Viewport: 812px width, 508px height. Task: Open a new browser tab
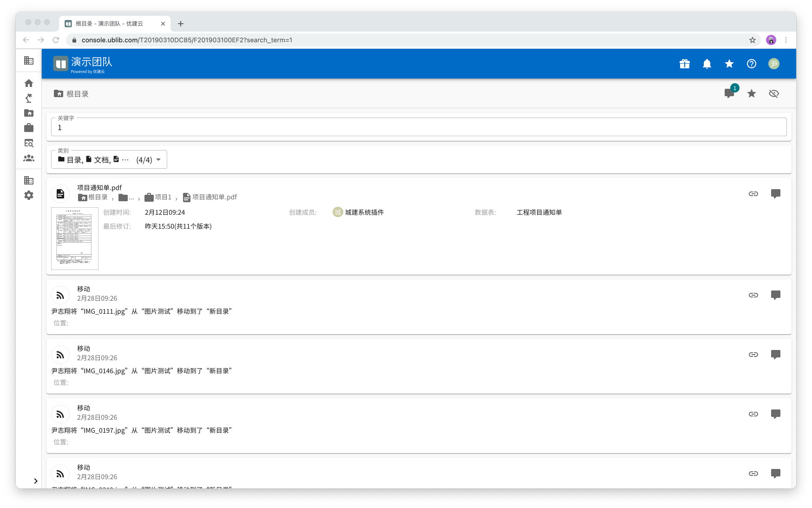[181, 24]
